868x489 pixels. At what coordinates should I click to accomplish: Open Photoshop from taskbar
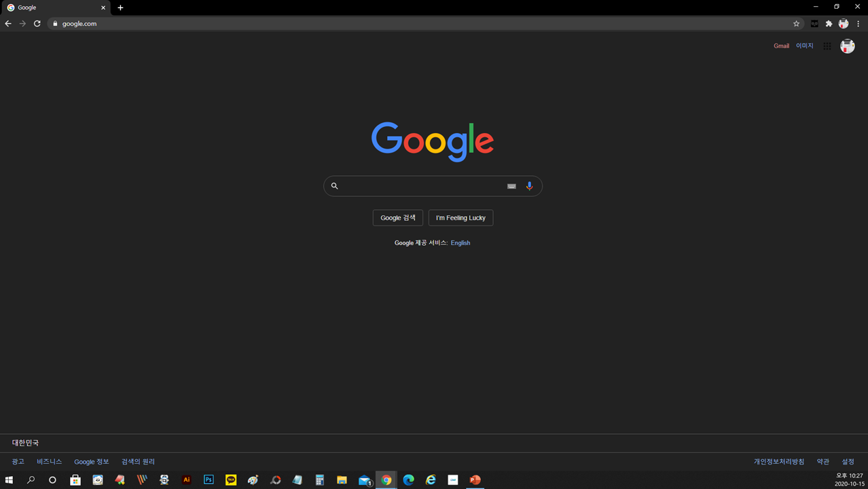(209, 480)
